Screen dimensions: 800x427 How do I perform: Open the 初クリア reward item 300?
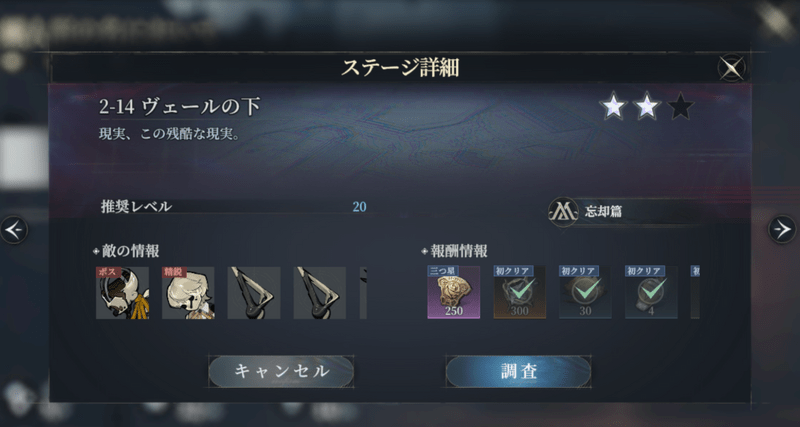[519, 292]
